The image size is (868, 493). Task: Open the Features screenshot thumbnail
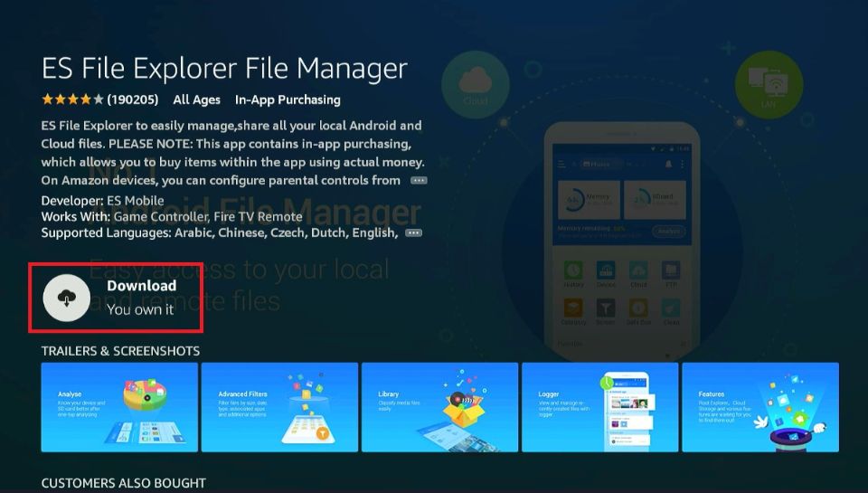click(x=760, y=407)
